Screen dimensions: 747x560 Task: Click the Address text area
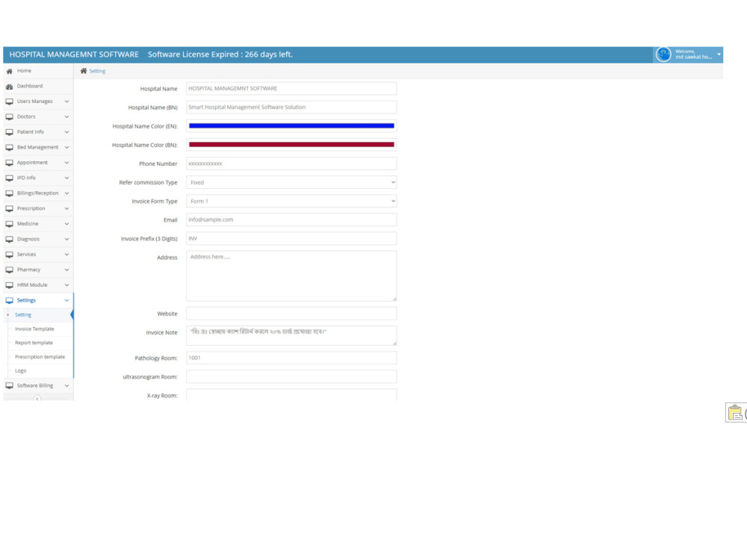coord(291,276)
